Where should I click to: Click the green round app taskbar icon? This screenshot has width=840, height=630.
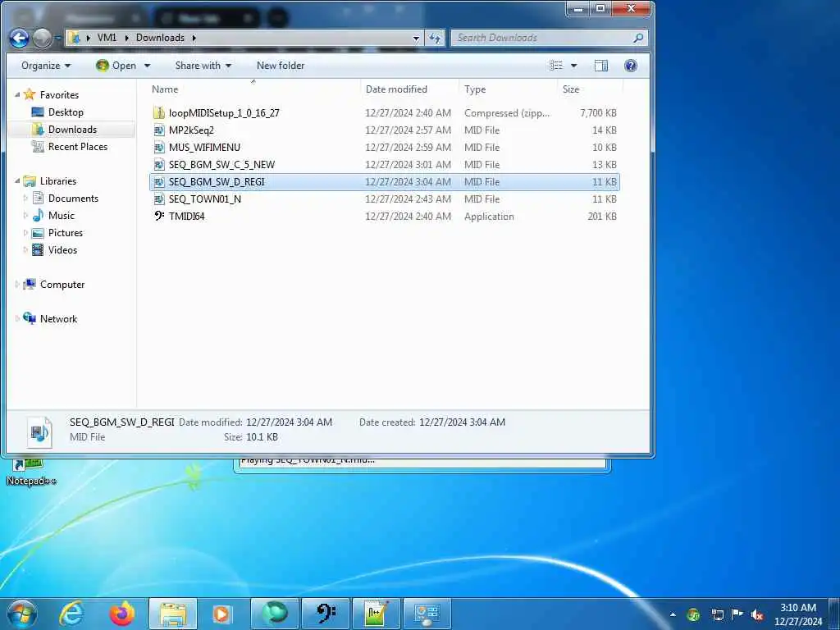(274, 614)
